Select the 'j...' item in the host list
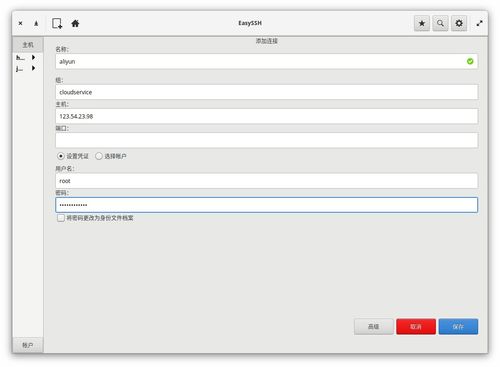The height and width of the screenshot is (367, 500). click(20, 69)
